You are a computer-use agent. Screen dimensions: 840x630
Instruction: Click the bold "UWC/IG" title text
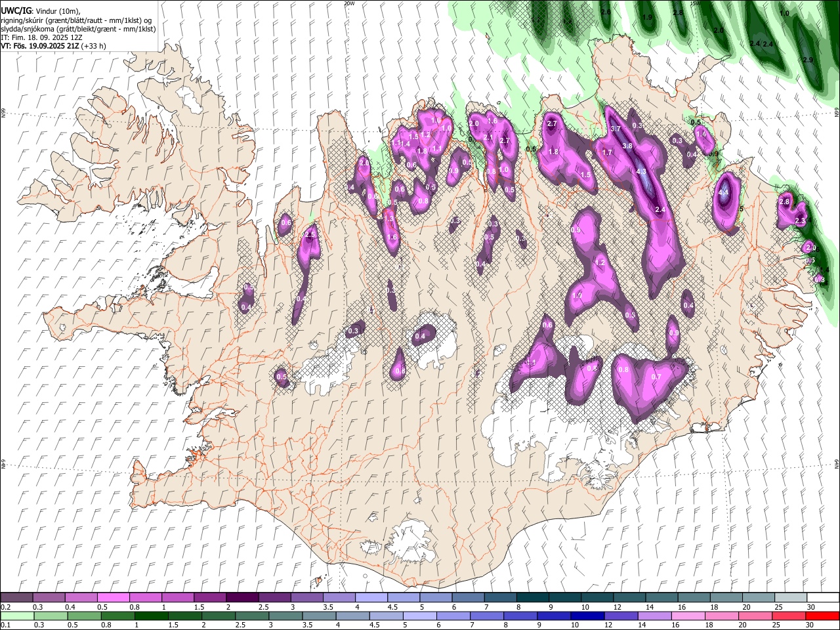coord(16,11)
